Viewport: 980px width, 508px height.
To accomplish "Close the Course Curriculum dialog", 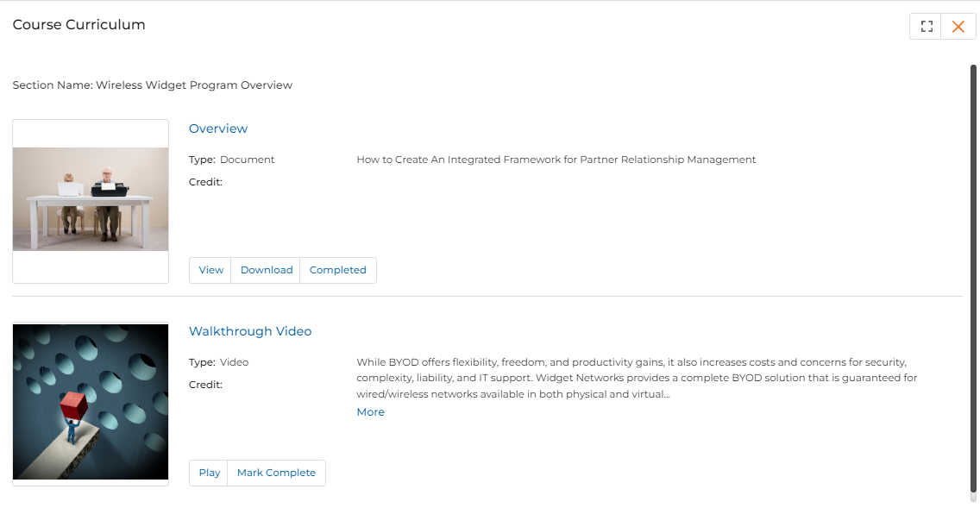I will pyautogui.click(x=958, y=26).
